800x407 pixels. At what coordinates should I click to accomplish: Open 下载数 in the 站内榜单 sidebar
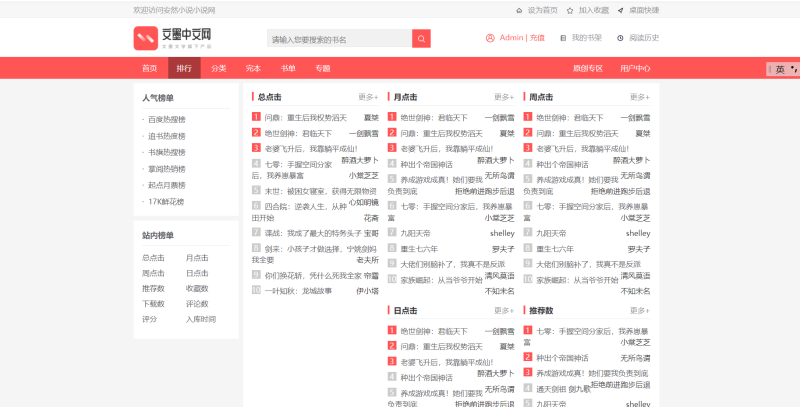(x=154, y=304)
